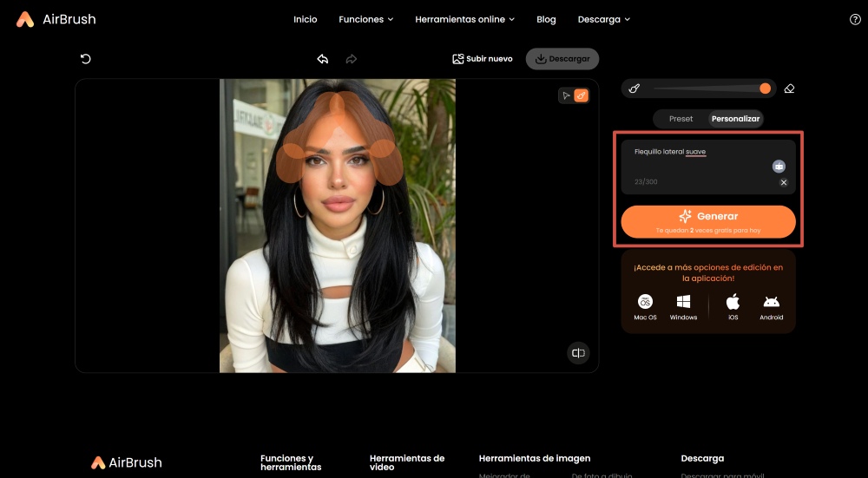Image resolution: width=868 pixels, height=478 pixels.
Task: Click the brush icon beside size slider
Action: tap(635, 88)
